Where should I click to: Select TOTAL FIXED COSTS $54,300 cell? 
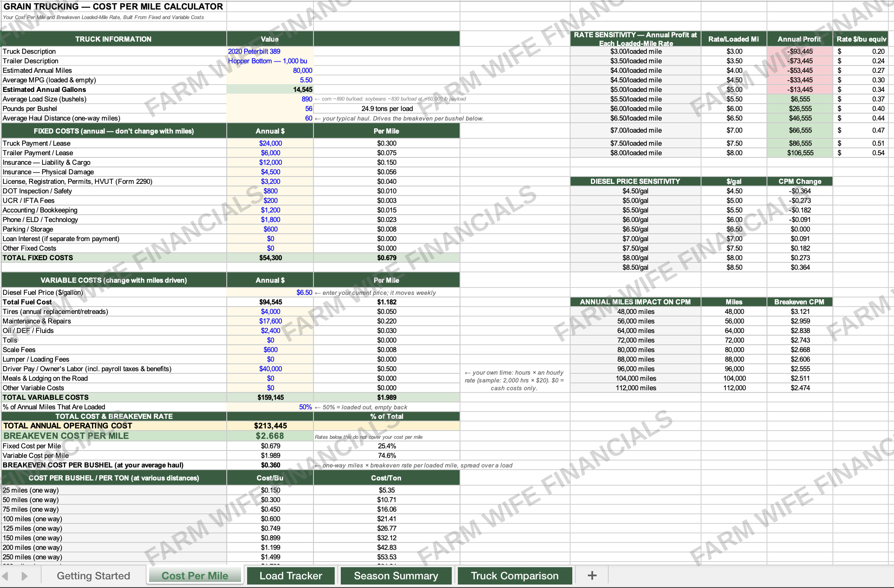270,258
